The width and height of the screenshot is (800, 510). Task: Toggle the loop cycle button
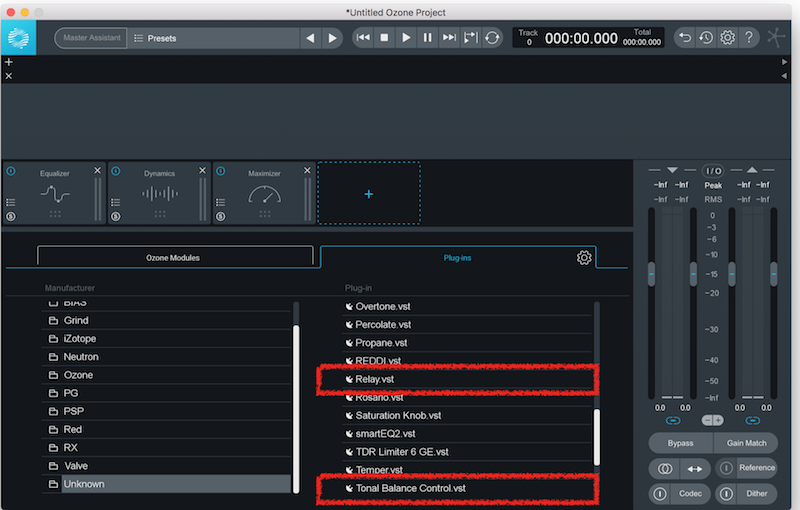tap(492, 38)
